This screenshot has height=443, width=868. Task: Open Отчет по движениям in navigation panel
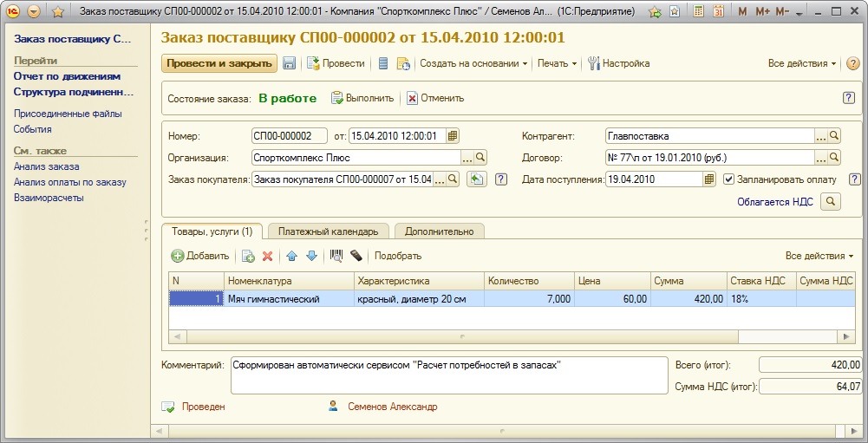tap(67, 76)
